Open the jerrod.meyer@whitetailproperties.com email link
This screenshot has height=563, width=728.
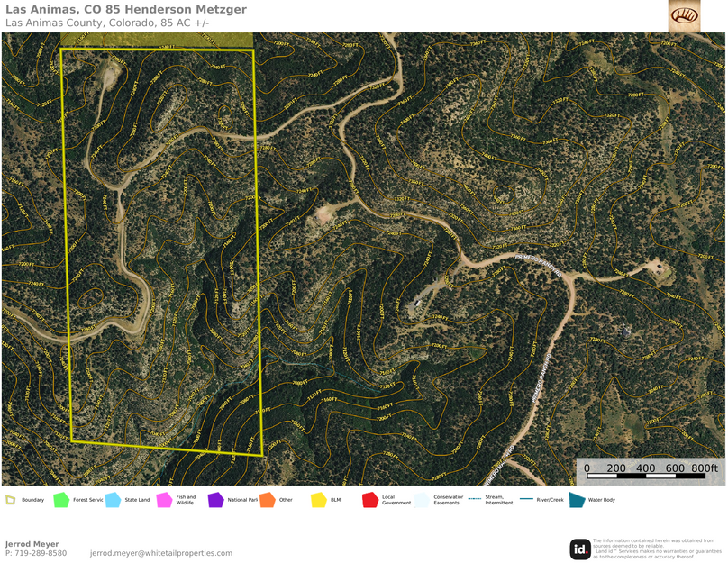(x=161, y=553)
